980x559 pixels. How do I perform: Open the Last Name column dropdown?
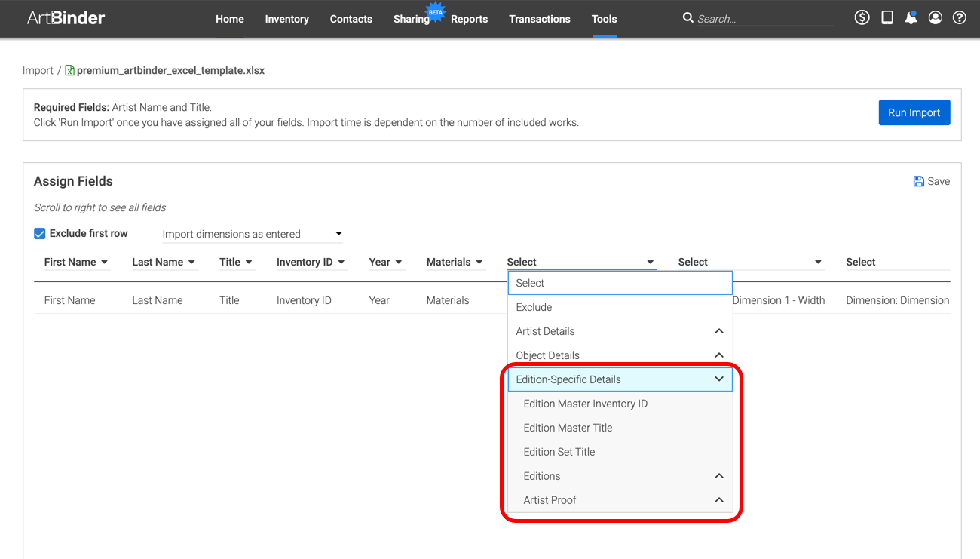[x=164, y=262]
